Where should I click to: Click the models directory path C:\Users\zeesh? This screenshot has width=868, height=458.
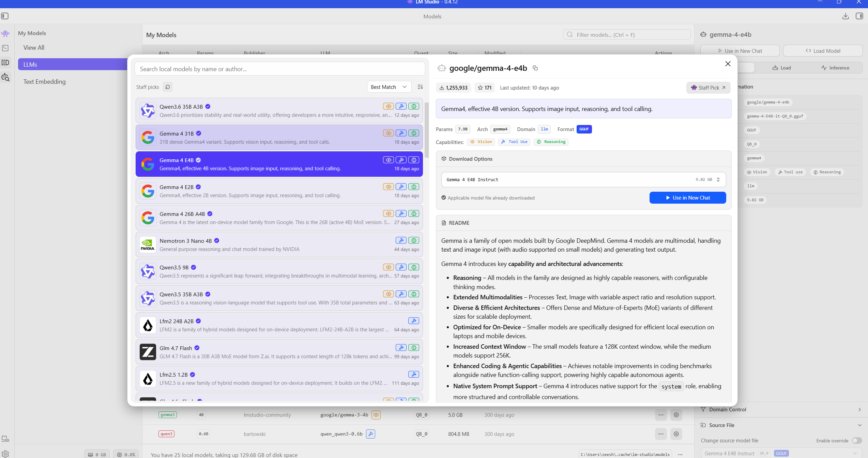[625, 454]
